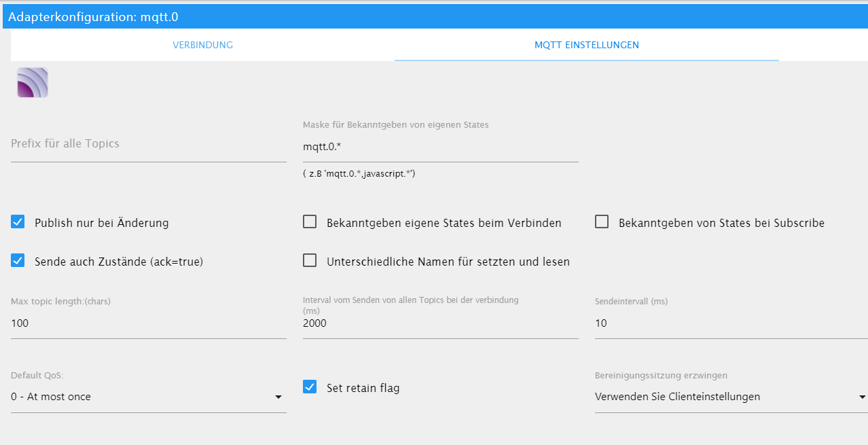Image resolution: width=868 pixels, height=445 pixels.
Task: Check Bekanntgeben von States bei Subscribe
Action: pos(602,222)
